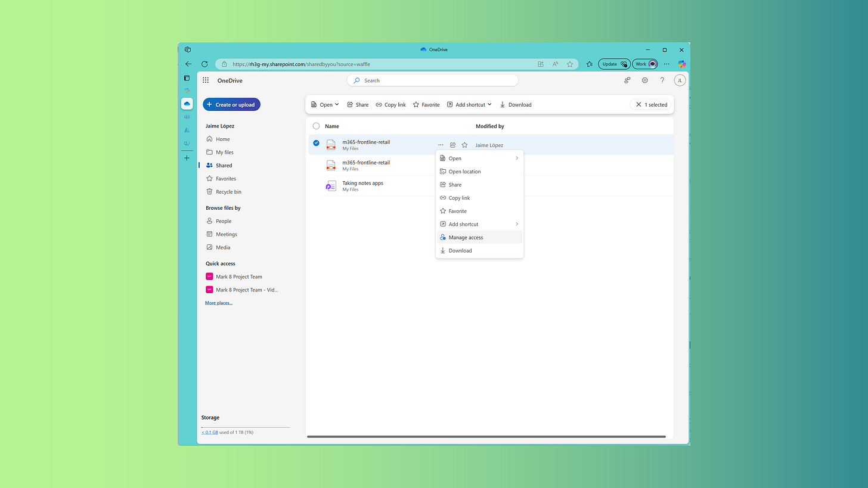The width and height of the screenshot is (868, 488).
Task: Choose Open location from the context menu
Action: [x=479, y=172]
